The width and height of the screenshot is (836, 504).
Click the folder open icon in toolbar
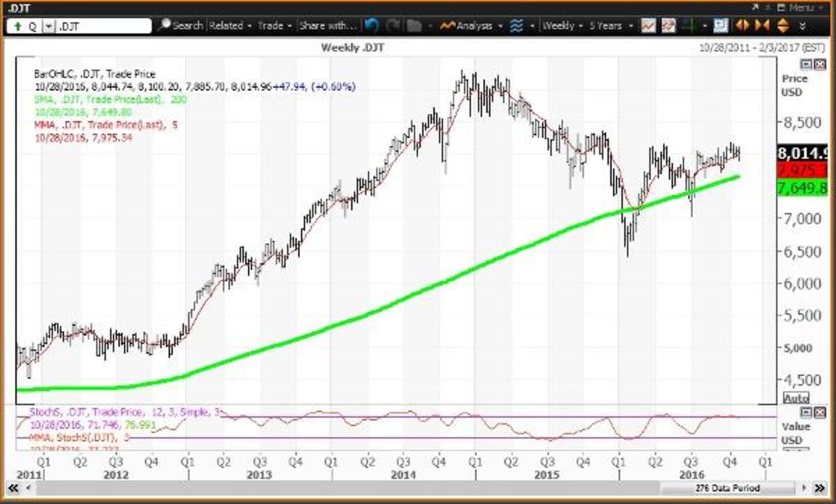pos(414,26)
